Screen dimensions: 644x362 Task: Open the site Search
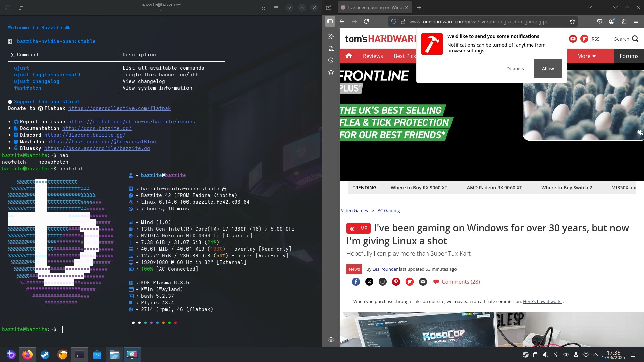(626, 39)
